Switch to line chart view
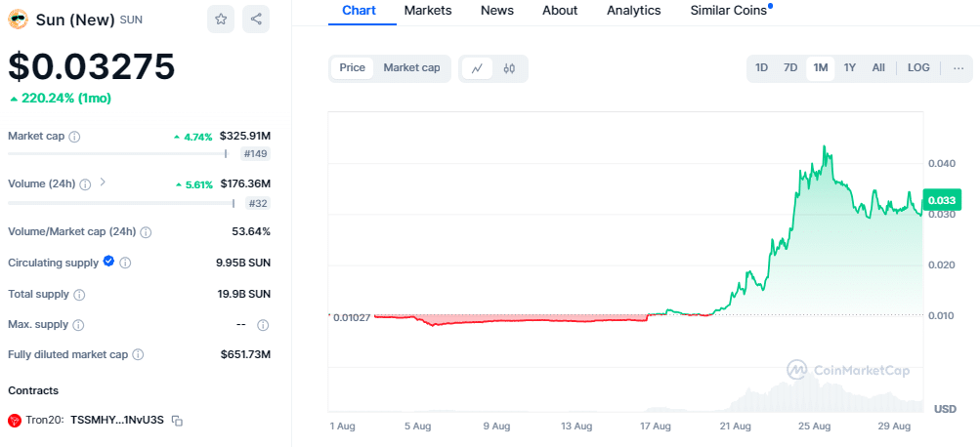The image size is (980, 447). tap(477, 68)
